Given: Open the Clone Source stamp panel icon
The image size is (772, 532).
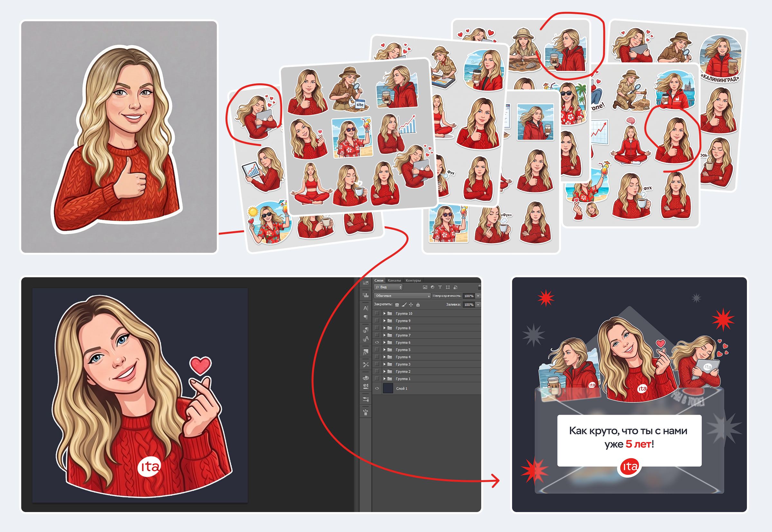Looking at the screenshot, I should tap(366, 295).
